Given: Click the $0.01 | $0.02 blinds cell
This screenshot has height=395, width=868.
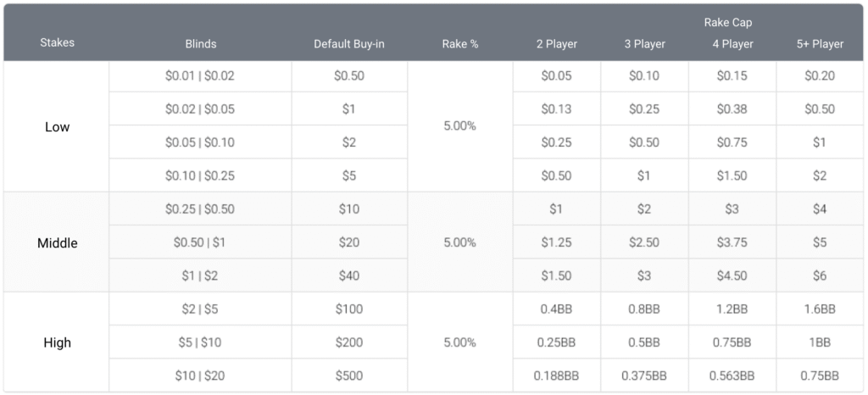Looking at the screenshot, I should (201, 76).
